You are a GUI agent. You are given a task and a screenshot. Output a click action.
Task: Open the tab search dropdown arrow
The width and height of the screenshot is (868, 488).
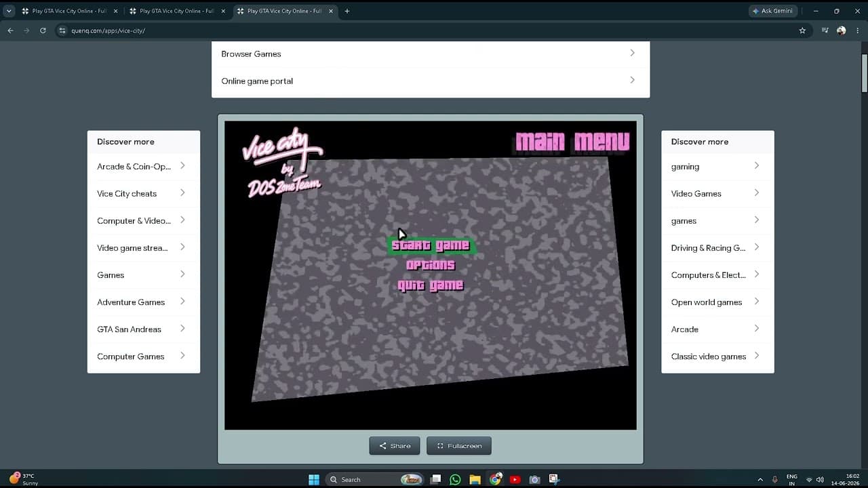coord(9,11)
